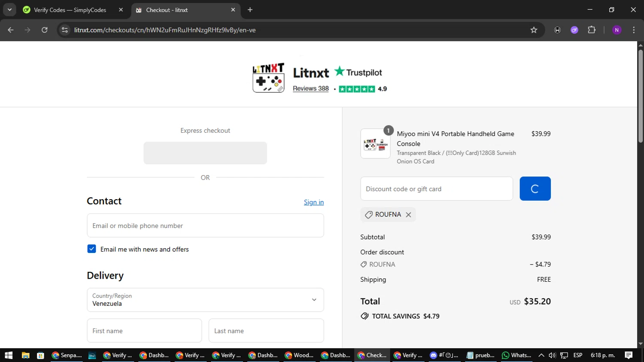Click the Trustpilot star rating bar
644x362 pixels.
pos(357,89)
